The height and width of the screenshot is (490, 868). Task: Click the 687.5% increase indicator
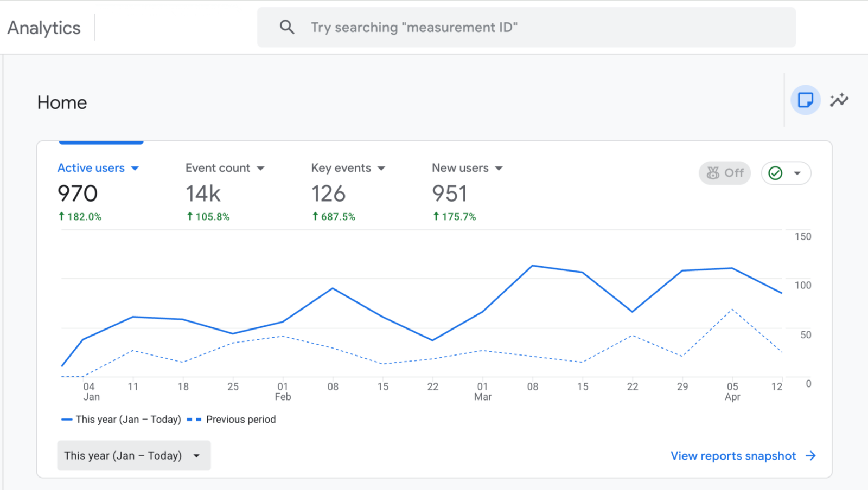point(333,217)
